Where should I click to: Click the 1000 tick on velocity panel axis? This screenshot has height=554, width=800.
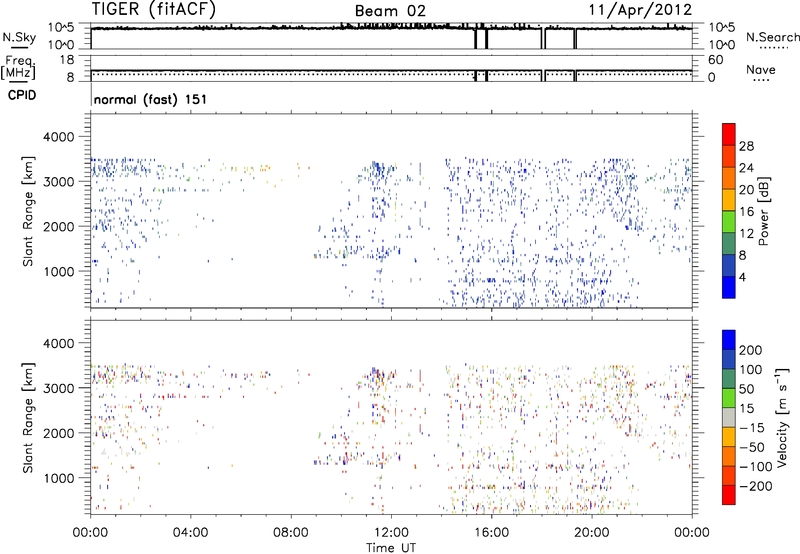pyautogui.click(x=58, y=478)
